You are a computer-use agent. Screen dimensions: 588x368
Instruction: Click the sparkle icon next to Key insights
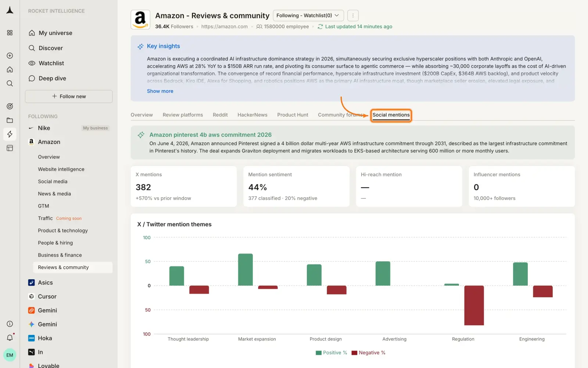(x=140, y=46)
